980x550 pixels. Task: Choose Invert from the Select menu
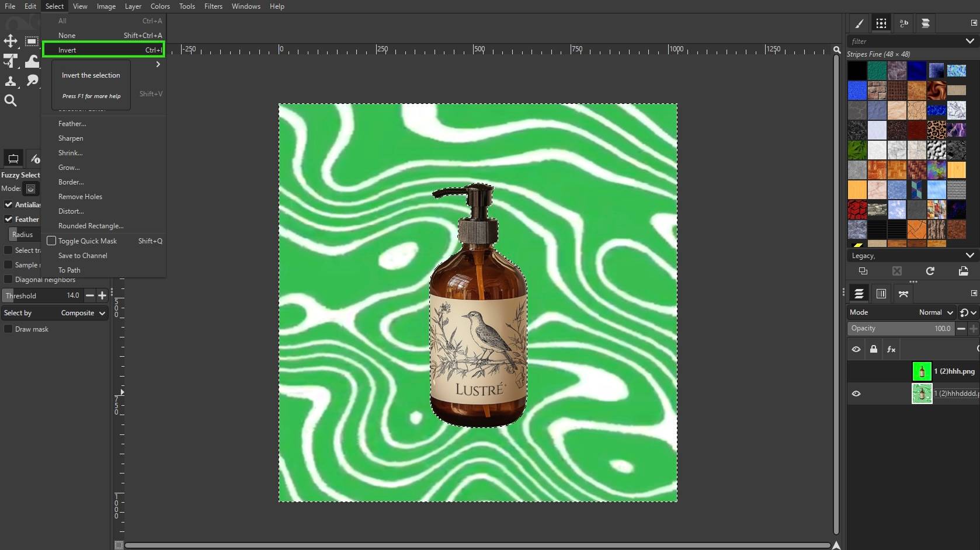(x=104, y=50)
